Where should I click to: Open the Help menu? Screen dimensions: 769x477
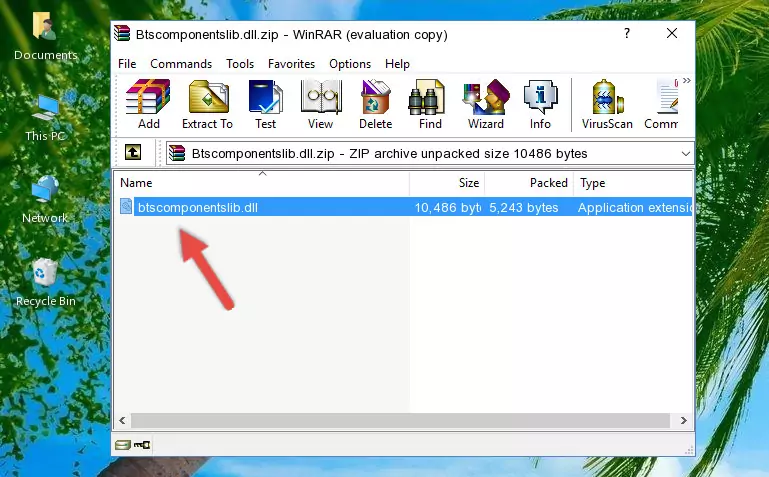pos(397,64)
